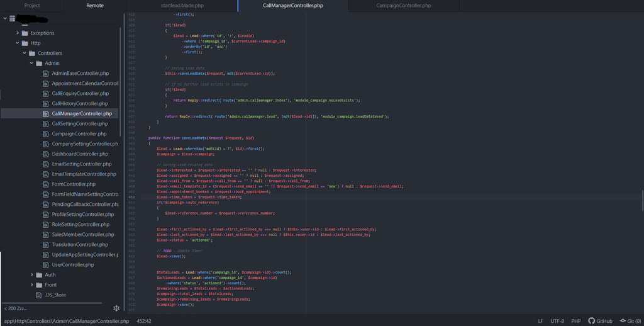Click the Admin folder icon
Screen dimensions: 644x326
pyautogui.click(x=39, y=64)
